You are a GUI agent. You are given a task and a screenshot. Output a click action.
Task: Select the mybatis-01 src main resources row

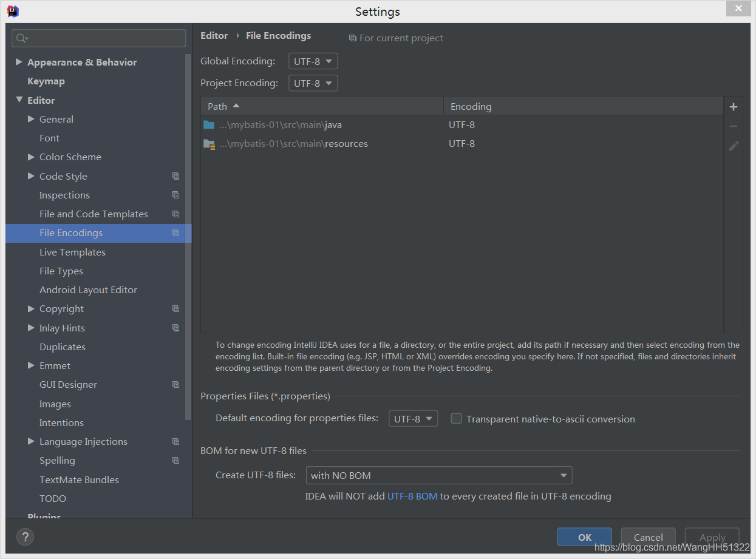pos(462,144)
